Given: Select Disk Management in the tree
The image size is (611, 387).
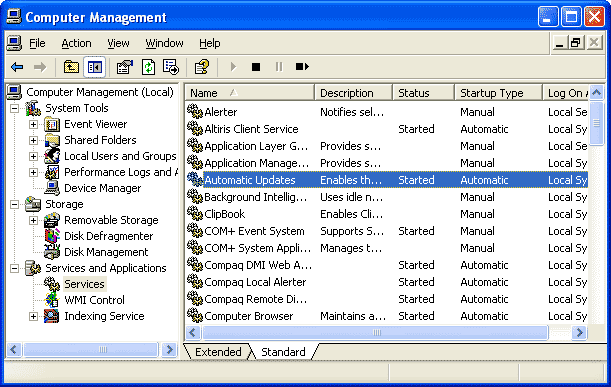Looking at the screenshot, I should pyautogui.click(x=106, y=252).
